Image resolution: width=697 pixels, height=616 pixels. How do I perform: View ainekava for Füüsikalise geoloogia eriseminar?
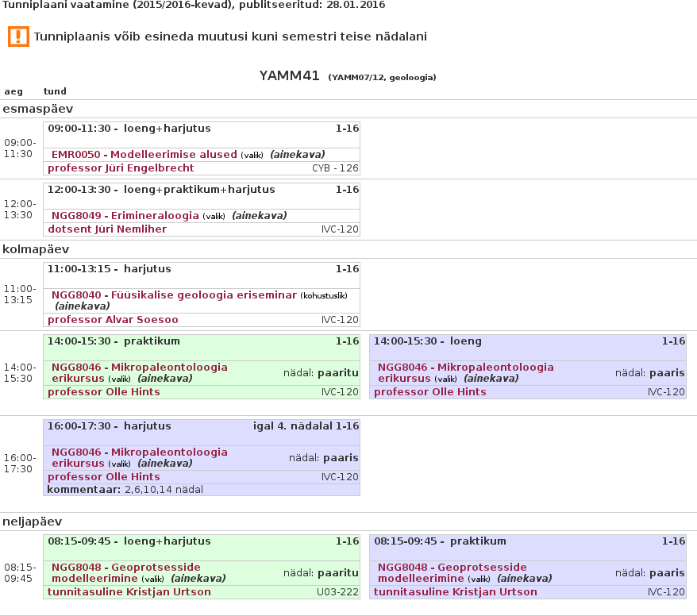[82, 306]
